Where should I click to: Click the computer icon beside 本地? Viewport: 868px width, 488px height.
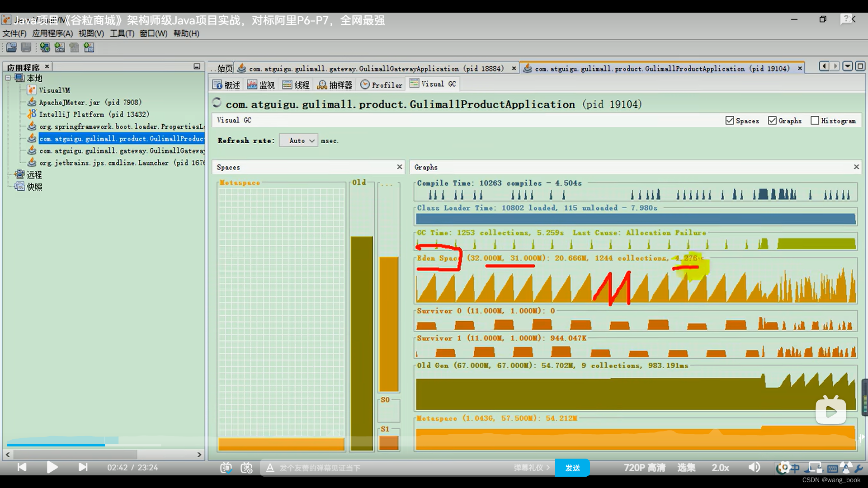(x=19, y=78)
